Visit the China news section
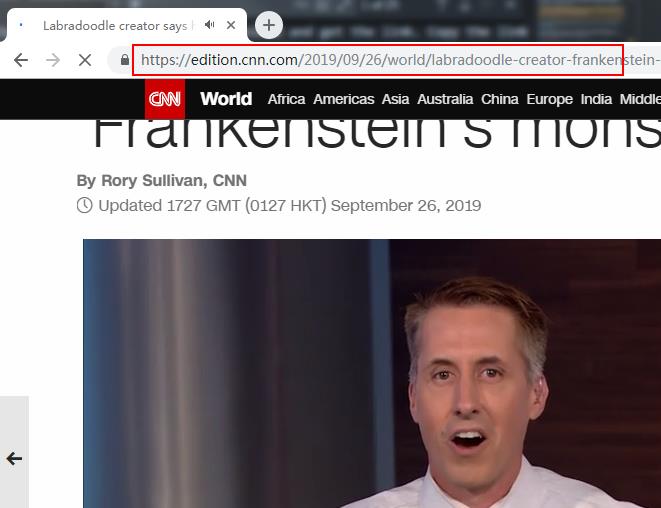Screen dimensions: 661x508 [499, 99]
